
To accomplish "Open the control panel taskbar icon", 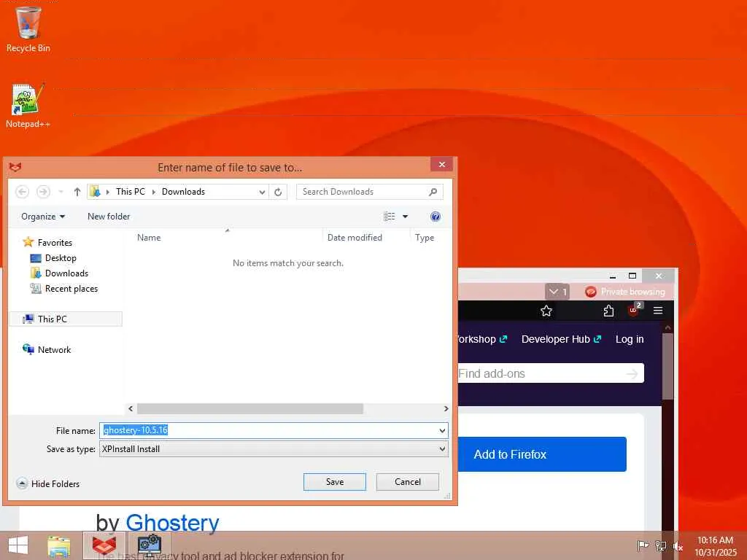I will pyautogui.click(x=149, y=545).
